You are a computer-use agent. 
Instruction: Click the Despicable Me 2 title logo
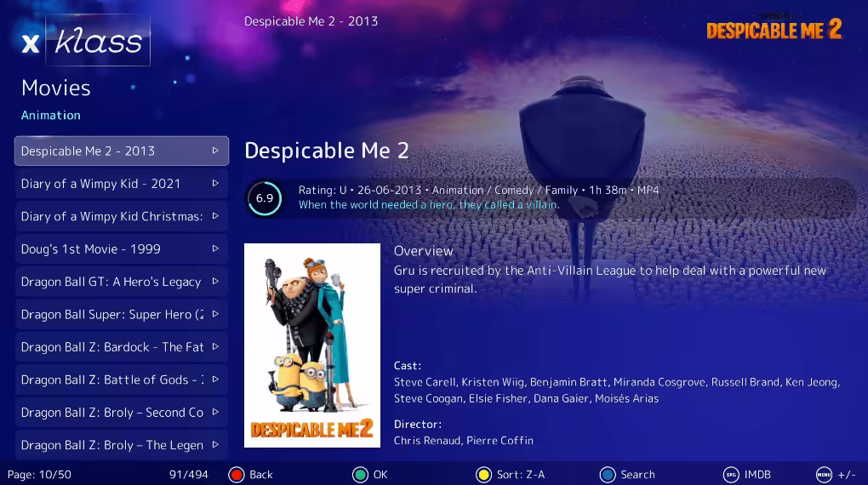[774, 28]
